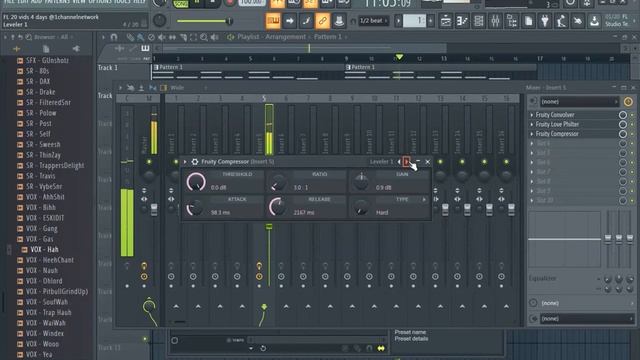Open the PATTERNS menu
This screenshot has height=360, width=640.
[x=57, y=2]
